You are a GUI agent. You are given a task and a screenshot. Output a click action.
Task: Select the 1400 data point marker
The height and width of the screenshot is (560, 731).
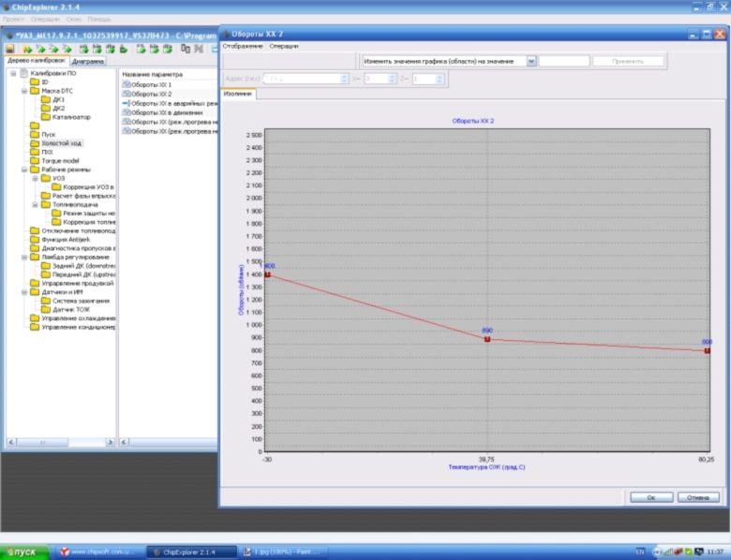click(x=267, y=274)
